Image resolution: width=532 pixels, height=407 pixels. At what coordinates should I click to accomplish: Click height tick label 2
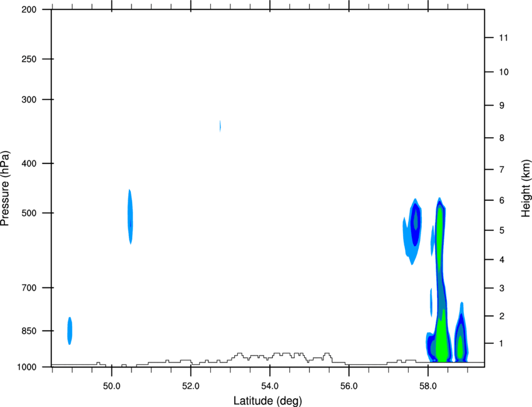point(502,316)
